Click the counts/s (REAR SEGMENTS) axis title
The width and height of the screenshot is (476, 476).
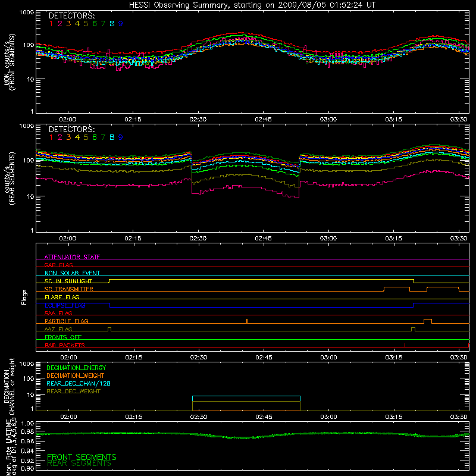tap(9, 178)
